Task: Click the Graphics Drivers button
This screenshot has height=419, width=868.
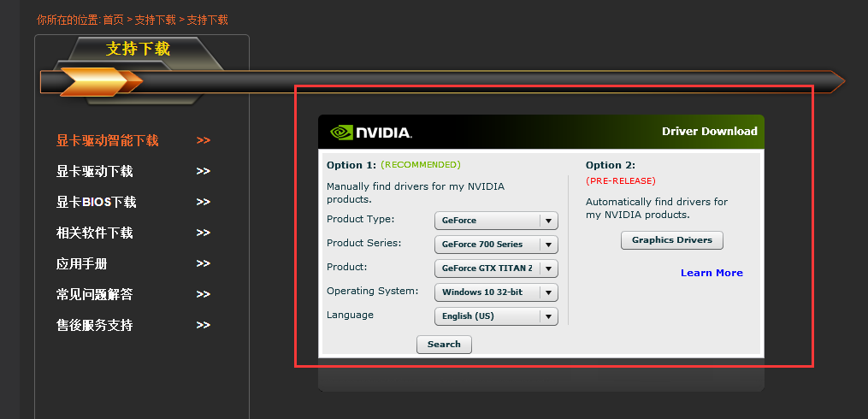Action: [672, 240]
